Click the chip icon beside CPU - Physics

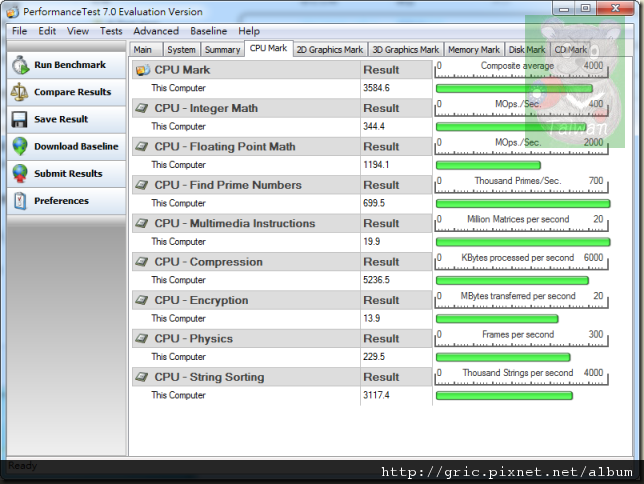click(x=142, y=339)
